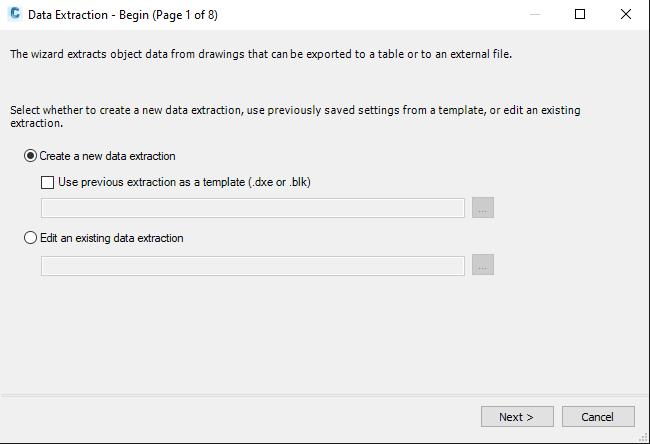Minimize the Data Extraction dialog window
This screenshot has width=650, height=444.
pyautogui.click(x=535, y=15)
